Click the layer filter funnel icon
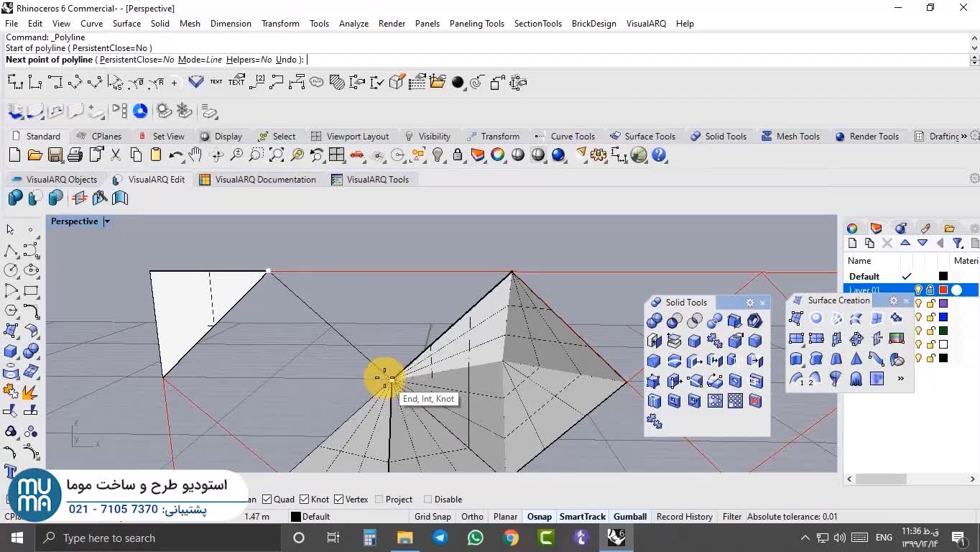 coord(958,243)
